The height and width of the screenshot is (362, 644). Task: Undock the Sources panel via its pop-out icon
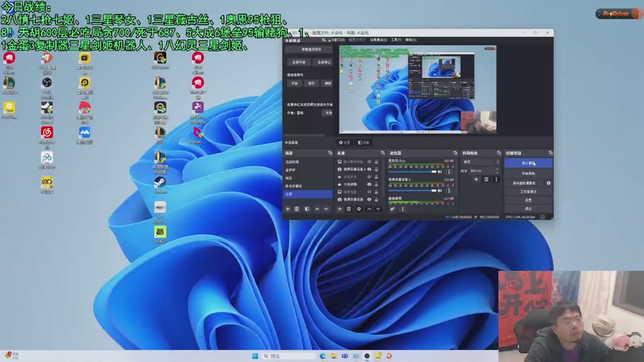coord(382,153)
